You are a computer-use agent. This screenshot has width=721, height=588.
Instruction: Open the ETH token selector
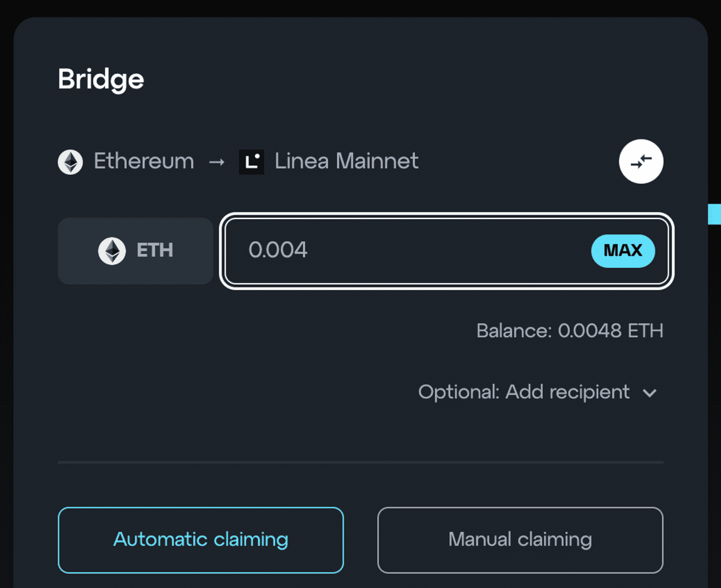coord(135,251)
